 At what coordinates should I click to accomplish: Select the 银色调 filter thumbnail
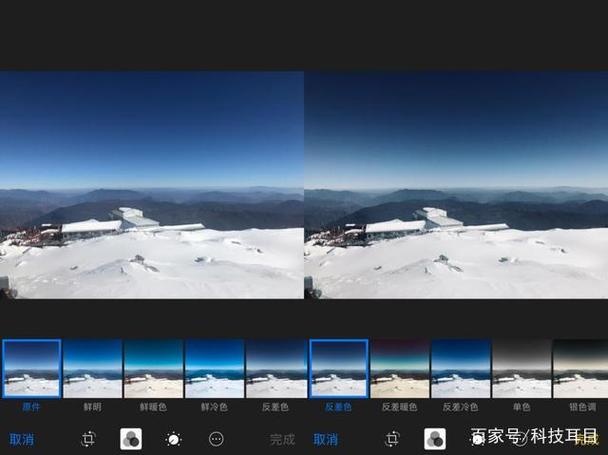tap(580, 368)
